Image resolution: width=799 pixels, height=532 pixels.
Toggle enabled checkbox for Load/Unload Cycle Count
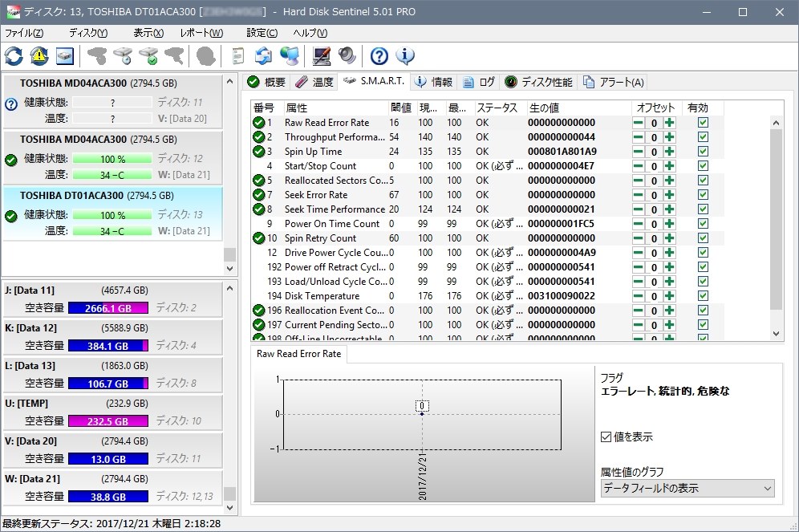tap(704, 282)
